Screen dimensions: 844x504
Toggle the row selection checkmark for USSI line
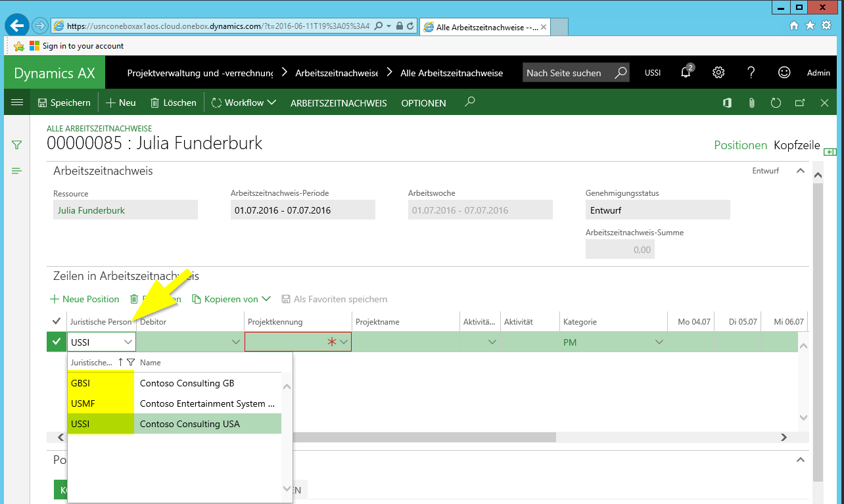pos(57,342)
